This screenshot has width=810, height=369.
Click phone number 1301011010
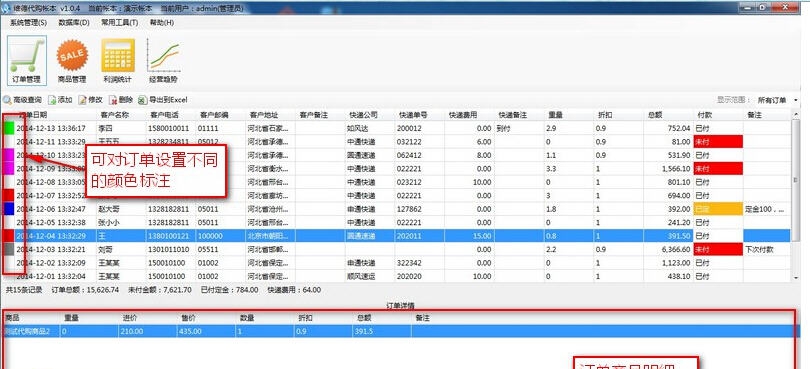(168, 249)
